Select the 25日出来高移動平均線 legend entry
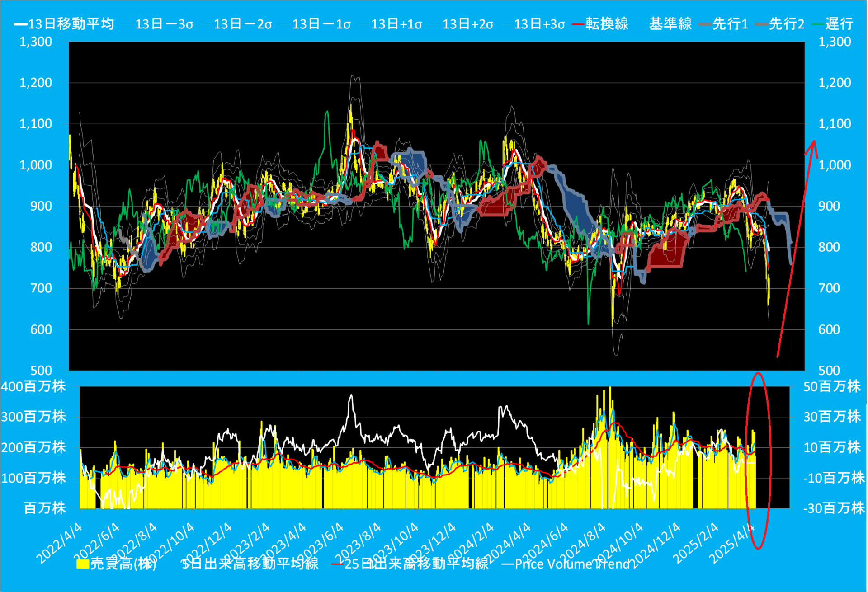 [x=410, y=564]
